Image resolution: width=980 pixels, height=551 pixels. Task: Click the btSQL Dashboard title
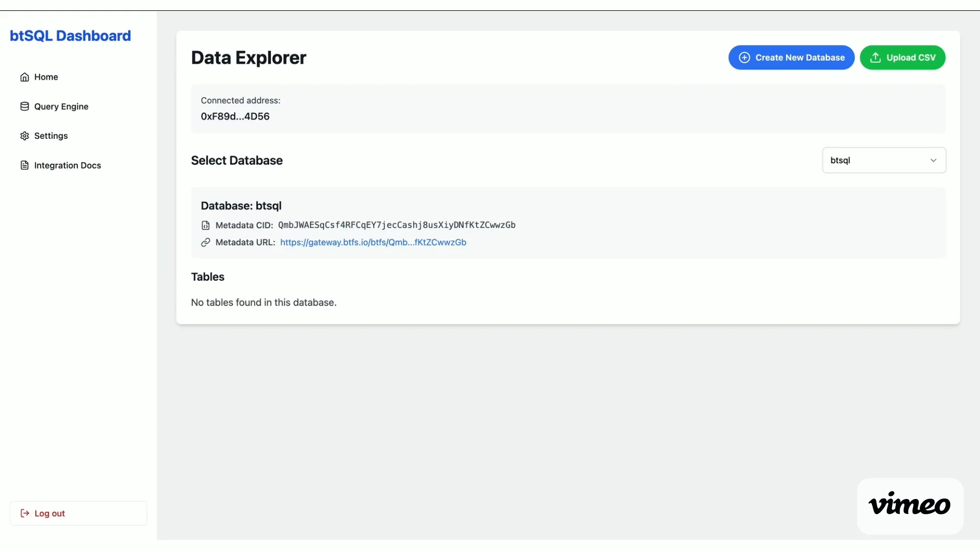click(70, 36)
